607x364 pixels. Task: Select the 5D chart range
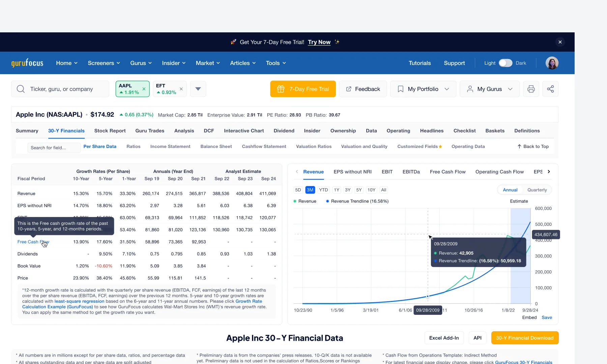point(298,190)
